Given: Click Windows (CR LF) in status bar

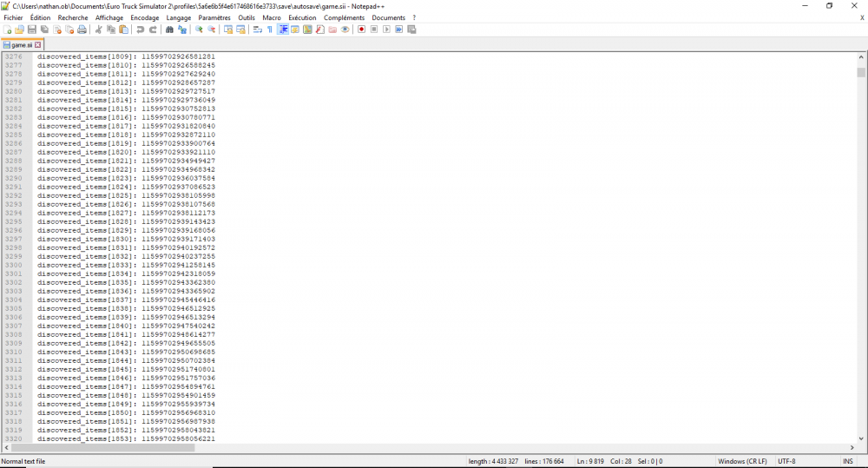Looking at the screenshot, I should [x=744, y=461].
